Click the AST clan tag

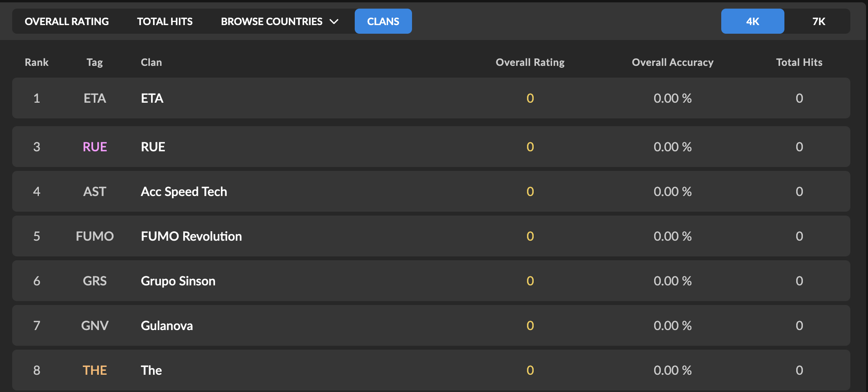[x=95, y=192]
